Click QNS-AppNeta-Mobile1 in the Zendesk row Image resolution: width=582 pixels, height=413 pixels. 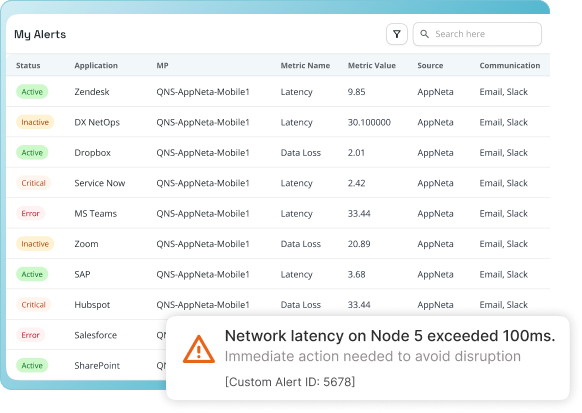point(203,92)
